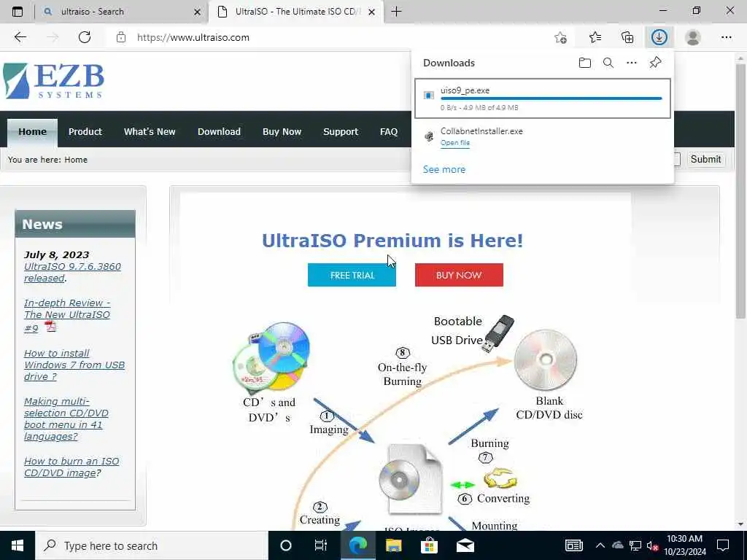Pin the Downloads panel

pos(656,63)
